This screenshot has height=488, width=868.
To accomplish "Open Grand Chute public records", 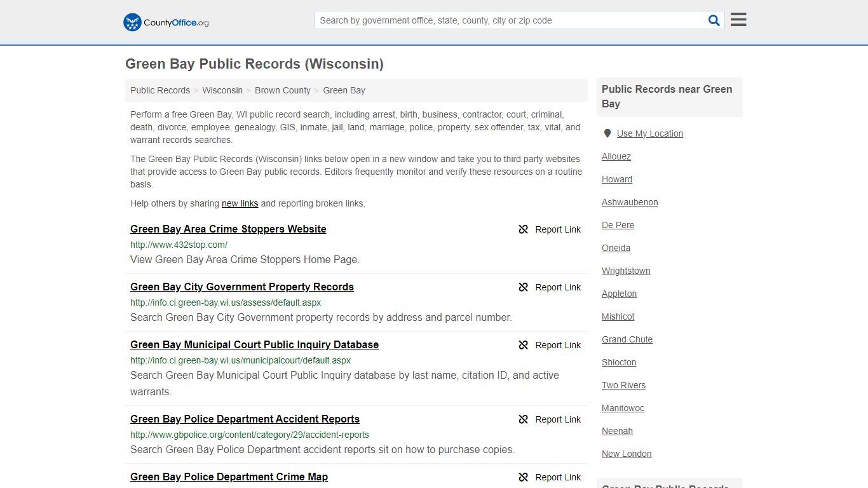I will tap(627, 339).
